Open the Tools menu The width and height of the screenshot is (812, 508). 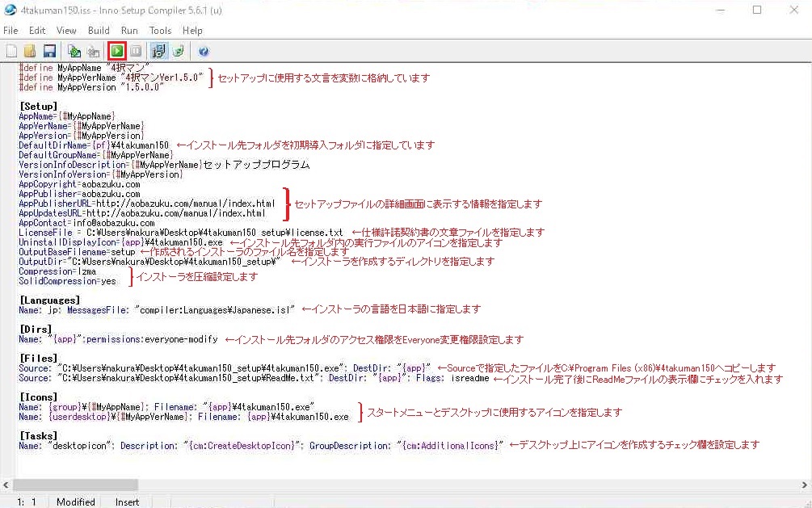pyautogui.click(x=160, y=31)
